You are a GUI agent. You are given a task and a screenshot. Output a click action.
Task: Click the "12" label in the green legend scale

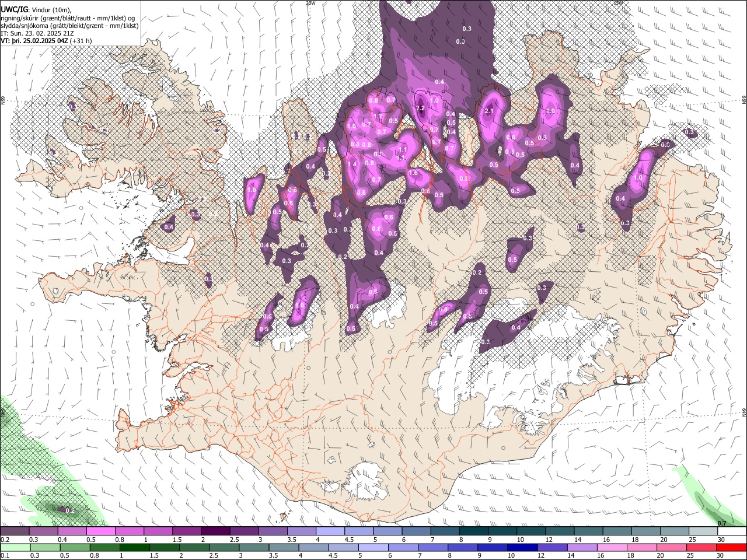click(541, 556)
